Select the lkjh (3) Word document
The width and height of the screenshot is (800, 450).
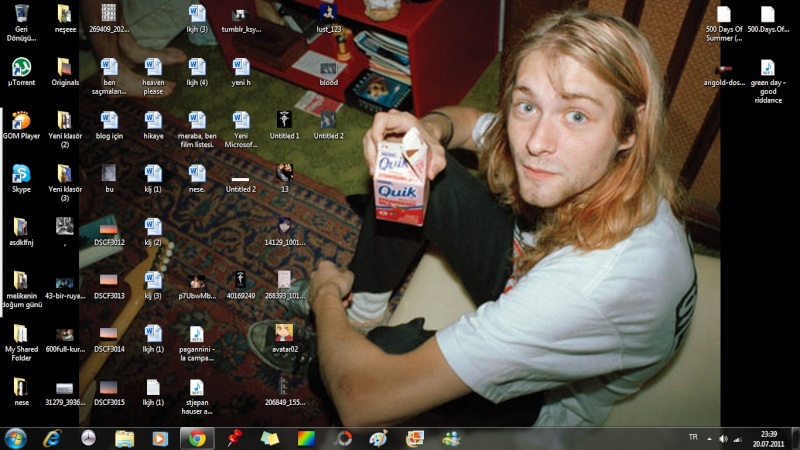click(197, 19)
